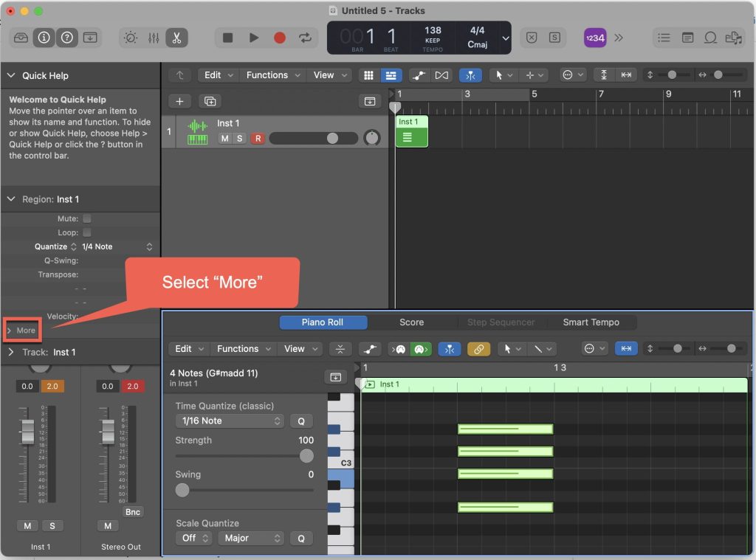Open the Major scale quantize dropdown
The image size is (756, 560).
pos(250,538)
